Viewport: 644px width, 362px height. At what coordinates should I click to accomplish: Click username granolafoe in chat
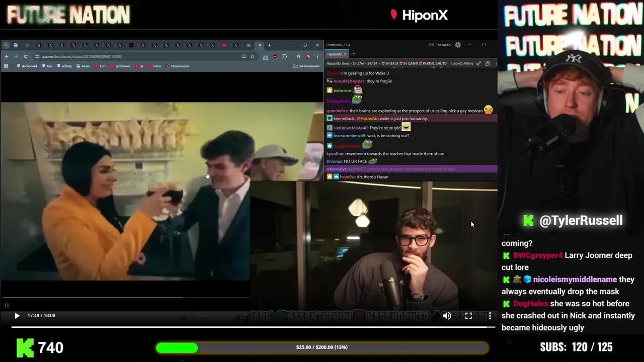tap(337, 111)
